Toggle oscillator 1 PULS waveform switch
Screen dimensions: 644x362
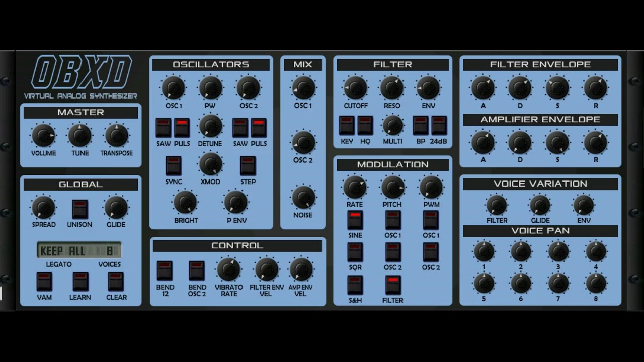182,128
